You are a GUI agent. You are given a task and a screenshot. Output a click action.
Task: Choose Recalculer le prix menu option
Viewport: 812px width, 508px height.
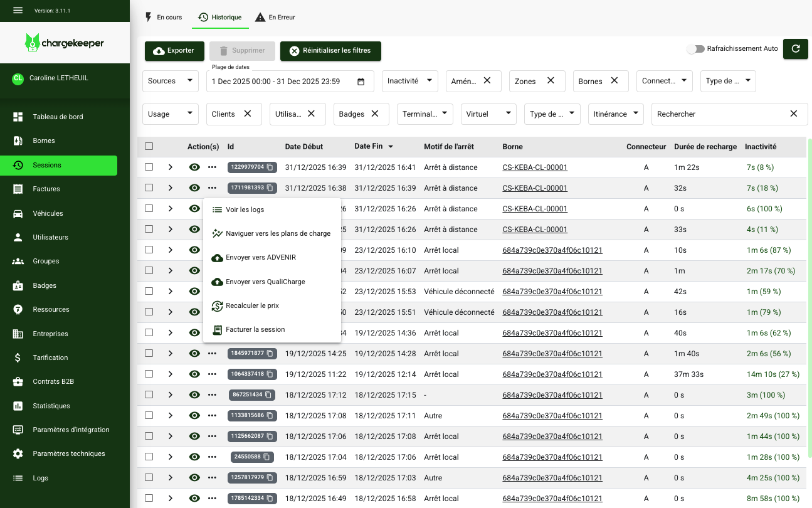[252, 305]
